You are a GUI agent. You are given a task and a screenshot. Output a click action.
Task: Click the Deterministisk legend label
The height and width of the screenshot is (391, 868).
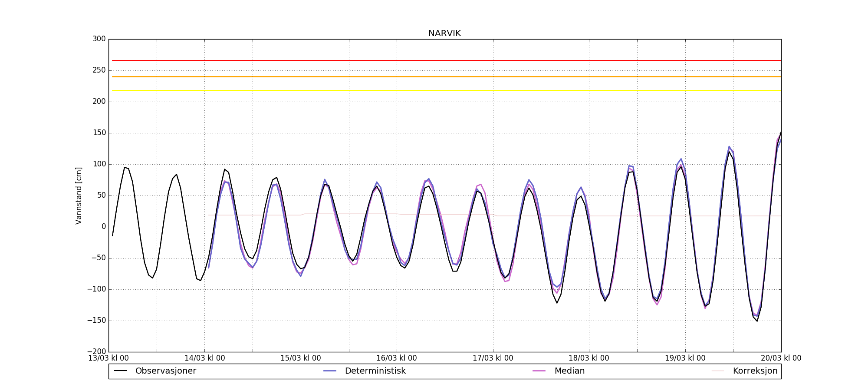(375, 371)
